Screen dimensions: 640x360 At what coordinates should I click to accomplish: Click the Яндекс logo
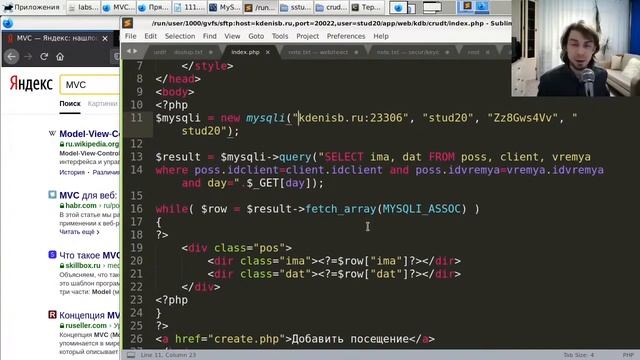tap(31, 84)
